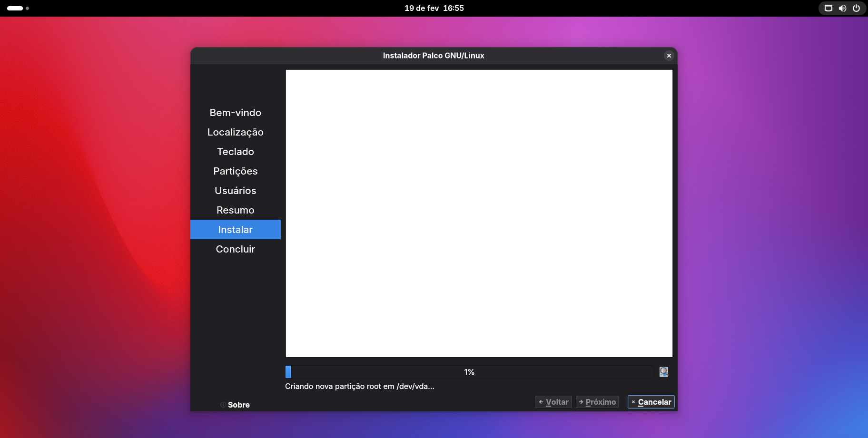The image size is (868, 438).
Task: Close the Instalador Palco window
Action: click(669, 56)
